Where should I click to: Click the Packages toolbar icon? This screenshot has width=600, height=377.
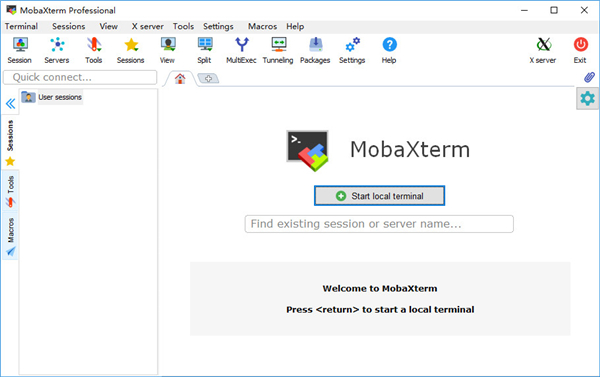click(315, 50)
